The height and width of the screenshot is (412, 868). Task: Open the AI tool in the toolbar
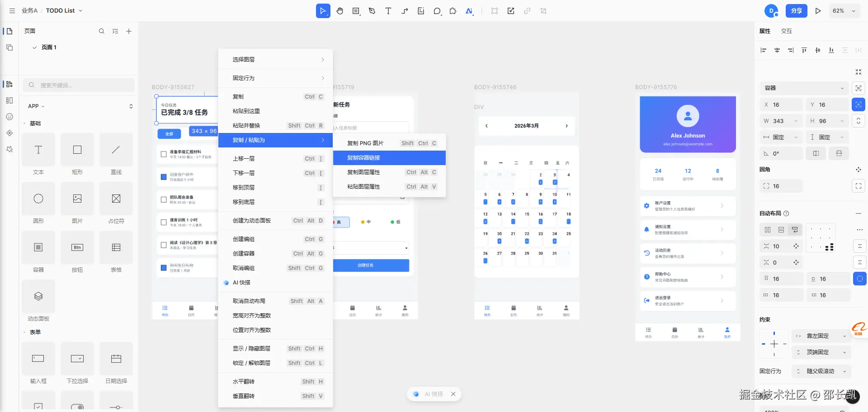[x=469, y=11]
